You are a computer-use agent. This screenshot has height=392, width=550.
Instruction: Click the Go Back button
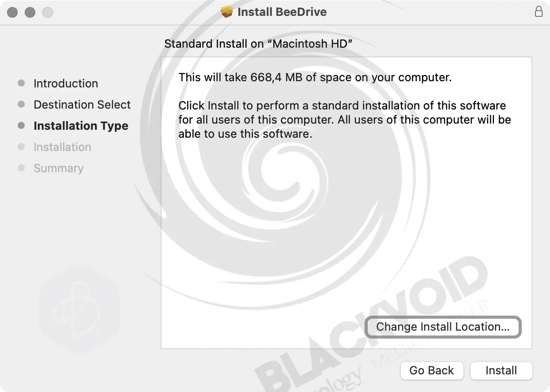(x=432, y=370)
